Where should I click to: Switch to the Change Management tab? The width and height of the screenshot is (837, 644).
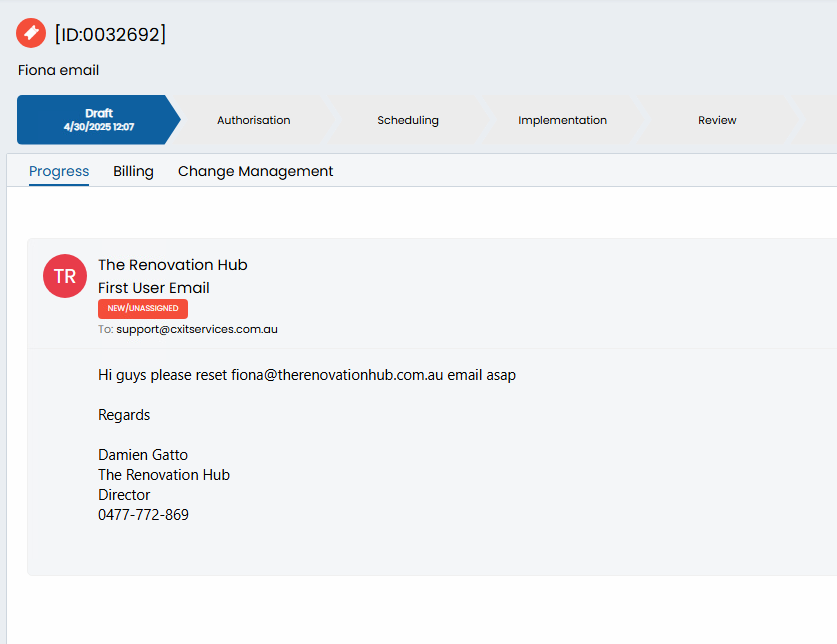(255, 171)
